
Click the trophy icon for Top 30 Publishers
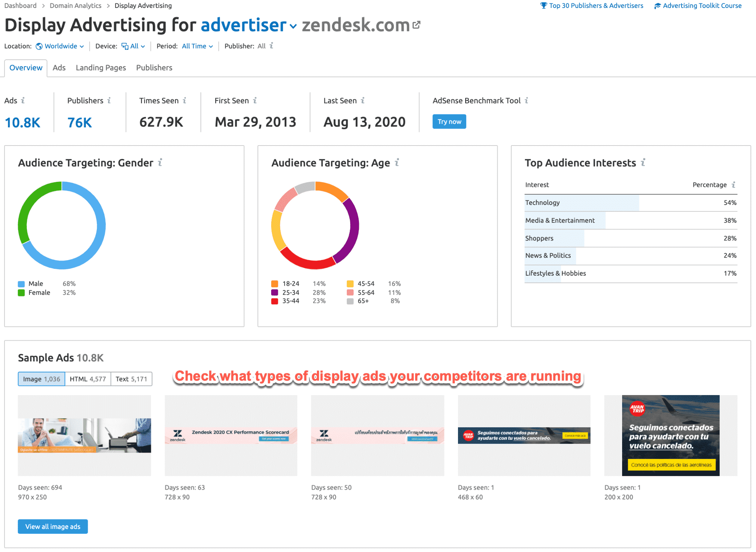544,5
